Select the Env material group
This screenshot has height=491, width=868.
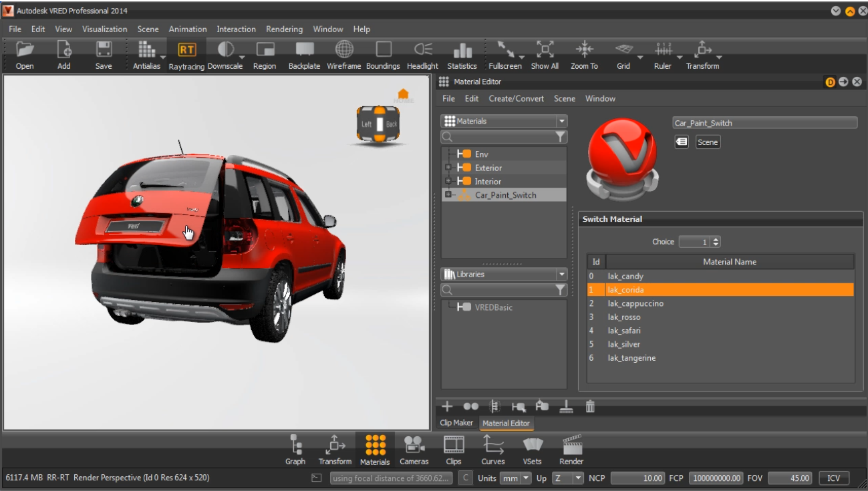[x=481, y=154]
